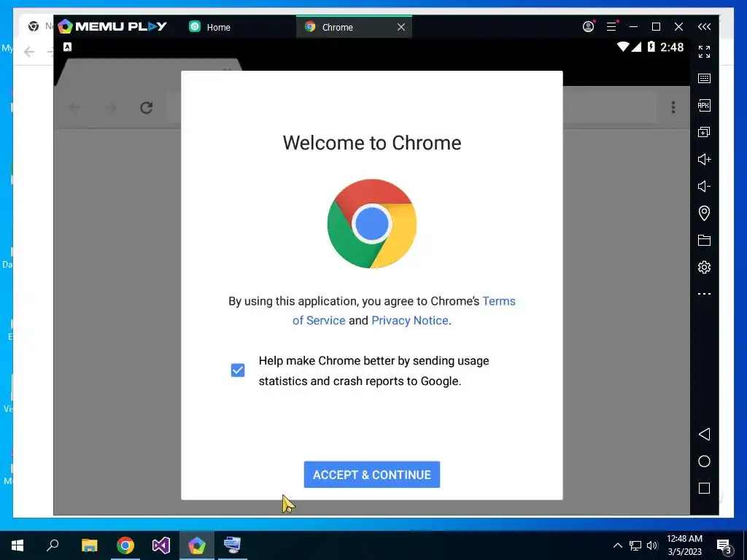The image size is (747, 560).
Task: Click the back arrow in background Chrome window
Action: coord(29,52)
